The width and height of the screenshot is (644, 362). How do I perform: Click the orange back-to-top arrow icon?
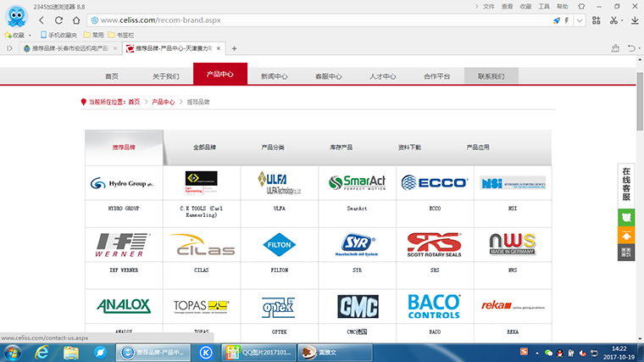click(x=626, y=236)
